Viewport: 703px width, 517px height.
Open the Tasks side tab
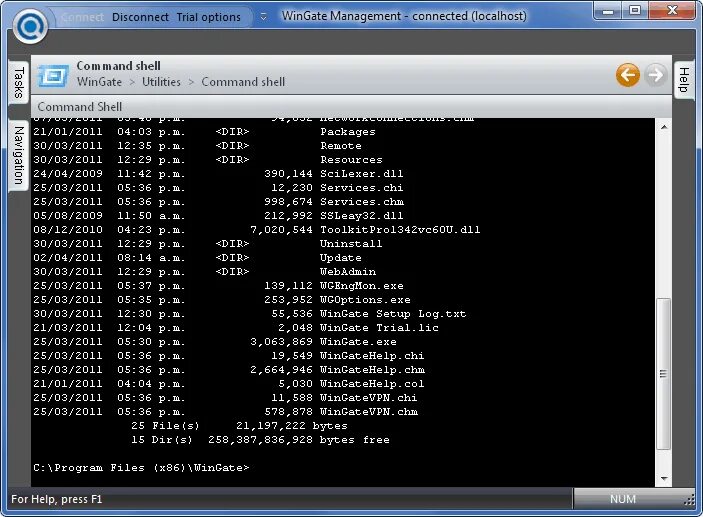point(19,83)
